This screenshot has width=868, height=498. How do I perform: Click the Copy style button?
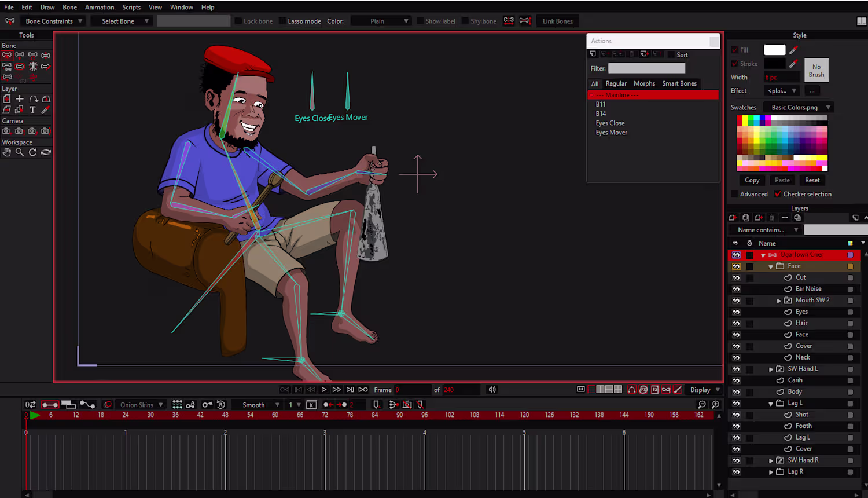point(752,180)
